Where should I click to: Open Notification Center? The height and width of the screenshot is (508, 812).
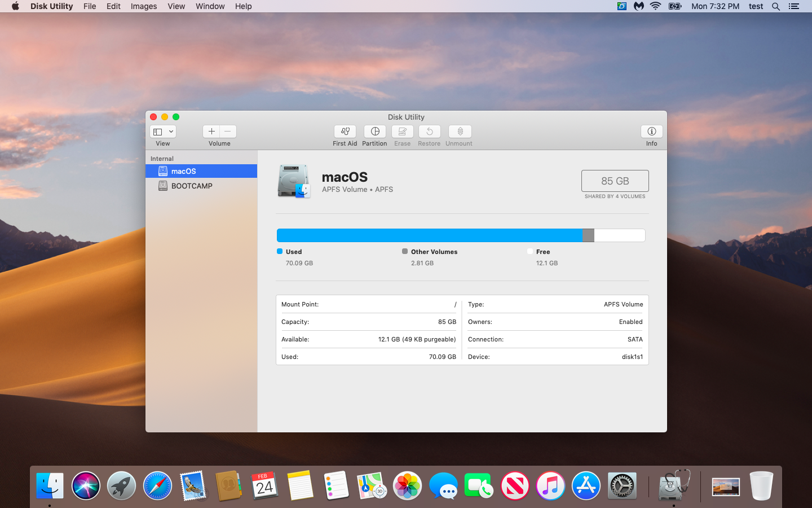tap(794, 6)
